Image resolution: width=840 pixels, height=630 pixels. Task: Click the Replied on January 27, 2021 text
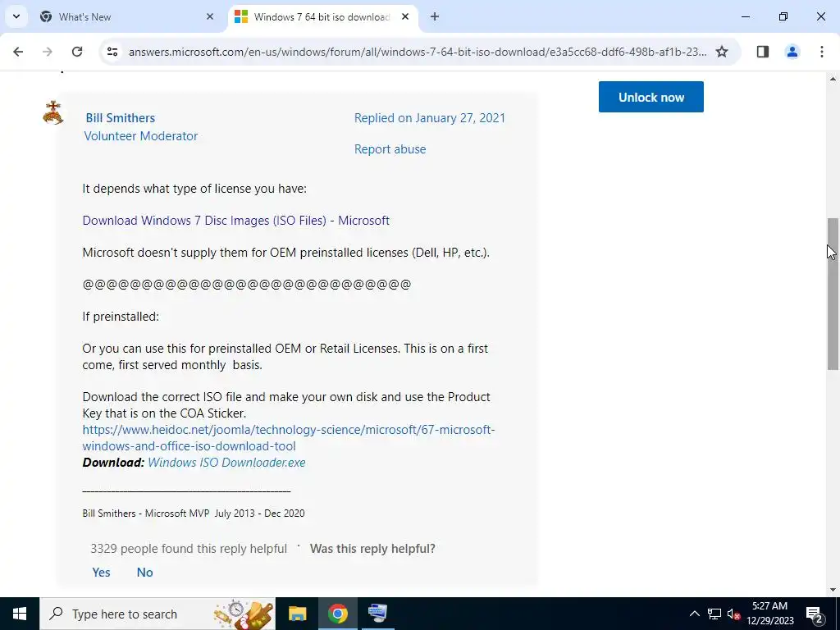tap(430, 118)
